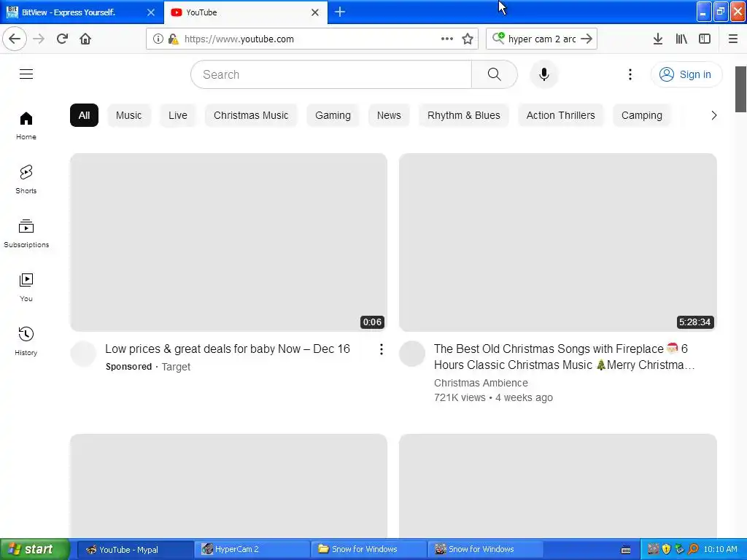Filter by the News chip
The height and width of the screenshot is (560, 747).
tap(389, 115)
